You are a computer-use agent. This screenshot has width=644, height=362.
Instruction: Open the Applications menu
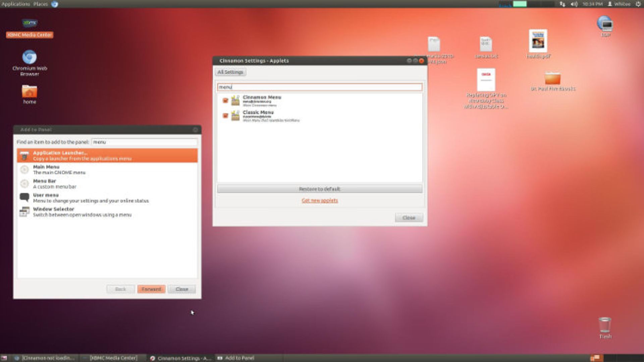(16, 4)
